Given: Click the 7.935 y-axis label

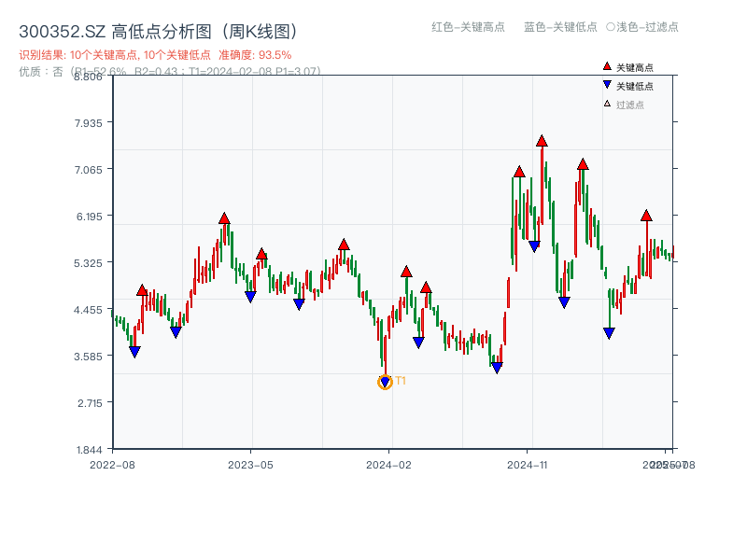Looking at the screenshot, I should click(88, 123).
